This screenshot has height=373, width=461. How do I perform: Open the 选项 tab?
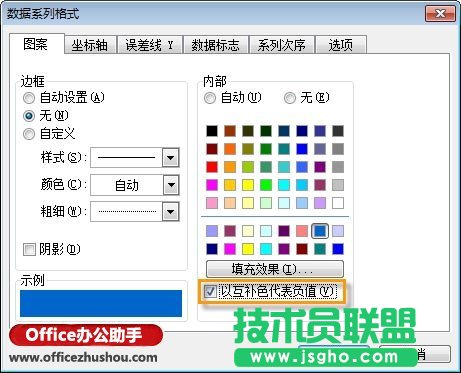pos(341,45)
